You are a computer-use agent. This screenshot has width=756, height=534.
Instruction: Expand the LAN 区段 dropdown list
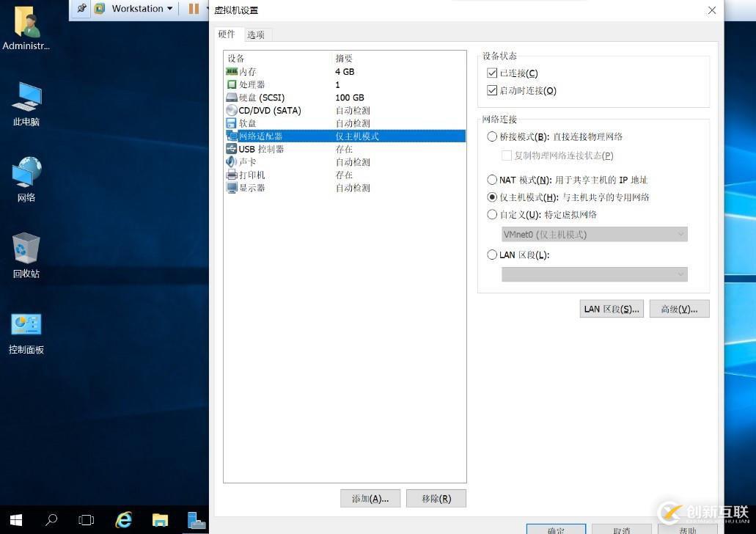tap(595, 274)
